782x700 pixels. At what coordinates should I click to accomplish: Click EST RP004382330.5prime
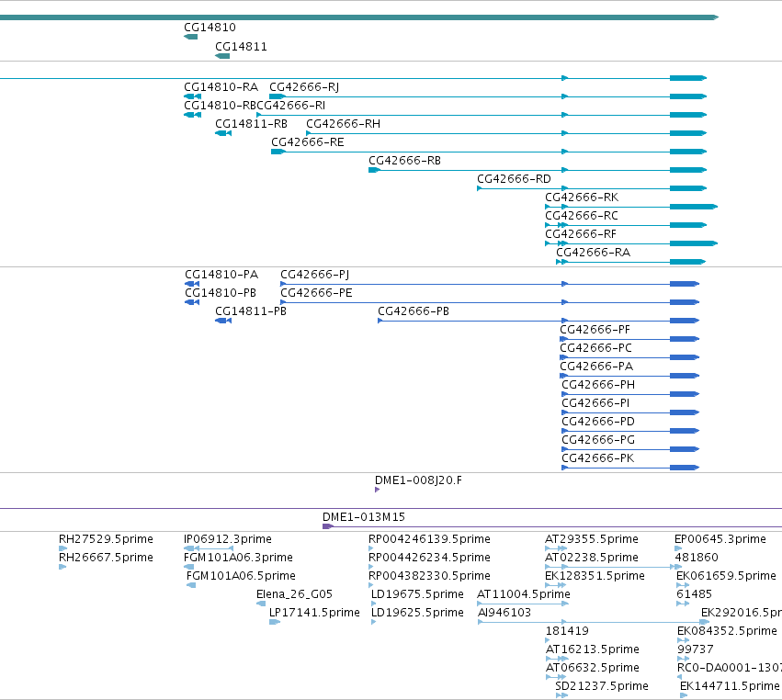(x=429, y=576)
